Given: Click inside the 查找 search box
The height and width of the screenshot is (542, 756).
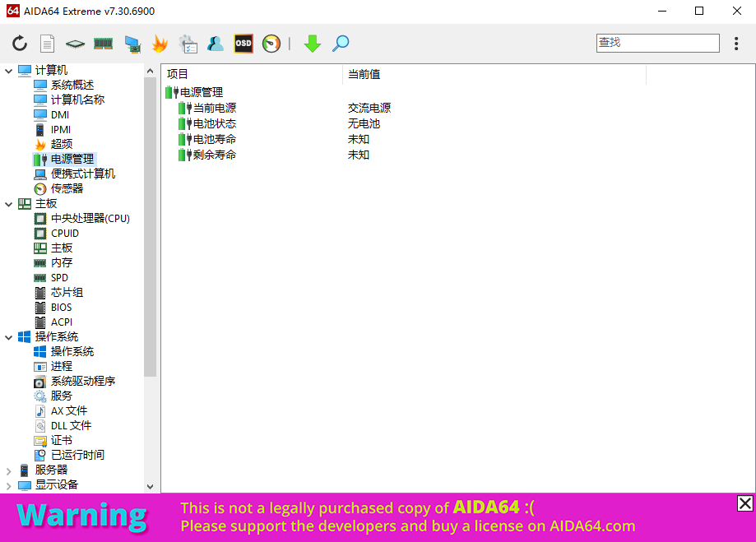Looking at the screenshot, I should pos(656,43).
